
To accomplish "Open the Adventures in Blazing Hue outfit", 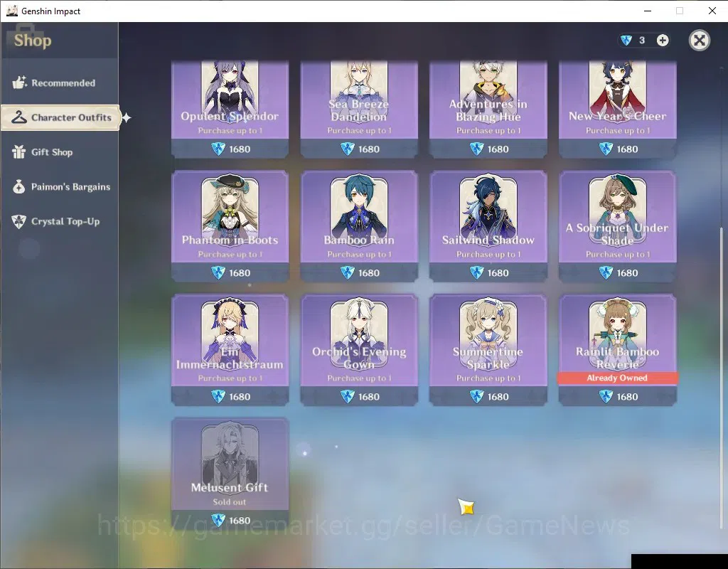I will pyautogui.click(x=488, y=109).
